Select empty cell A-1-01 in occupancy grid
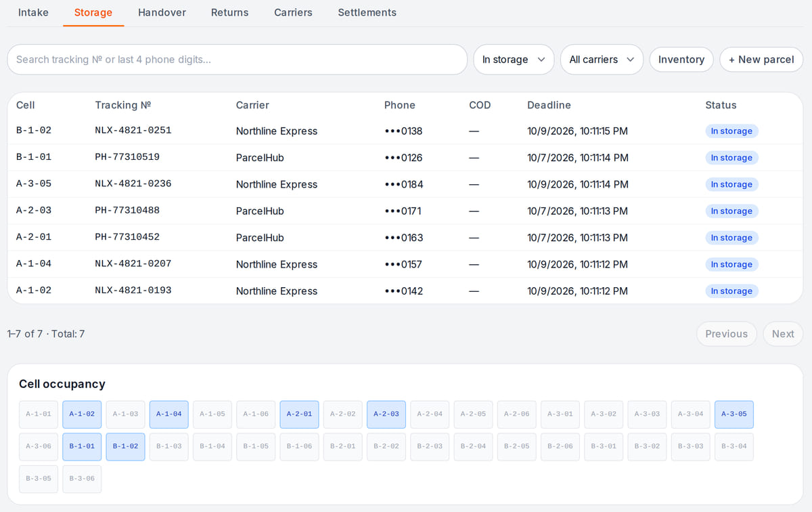Viewport: 812px width, 512px height. 39,414
